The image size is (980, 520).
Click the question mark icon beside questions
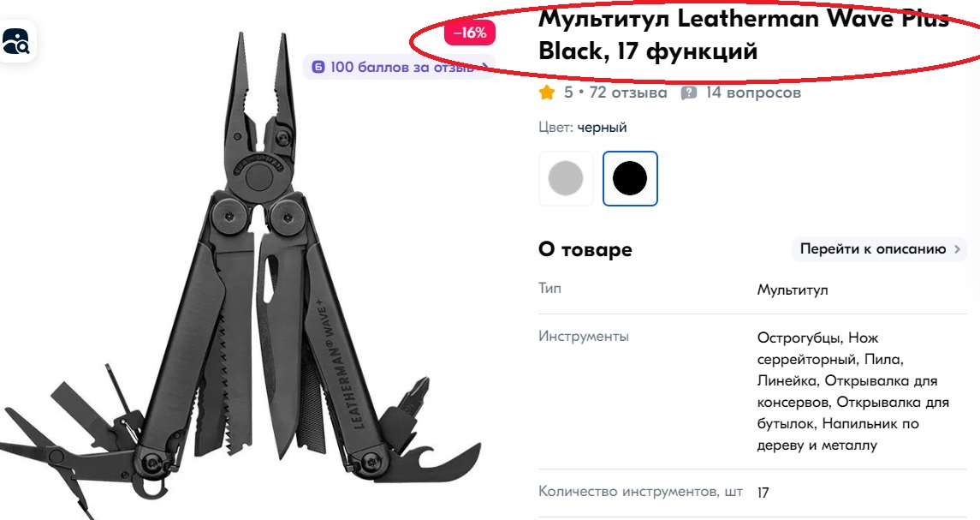coord(688,93)
